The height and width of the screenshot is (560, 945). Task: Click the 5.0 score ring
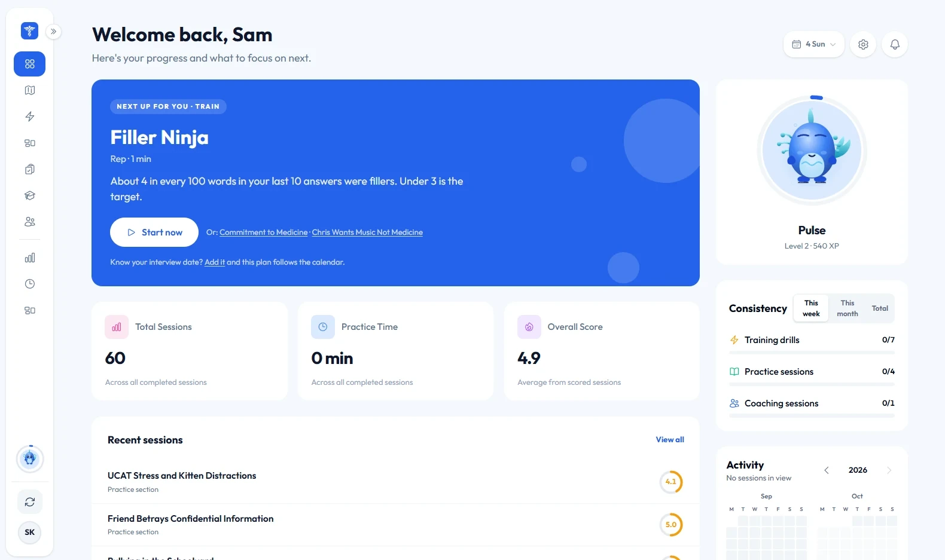tap(671, 525)
